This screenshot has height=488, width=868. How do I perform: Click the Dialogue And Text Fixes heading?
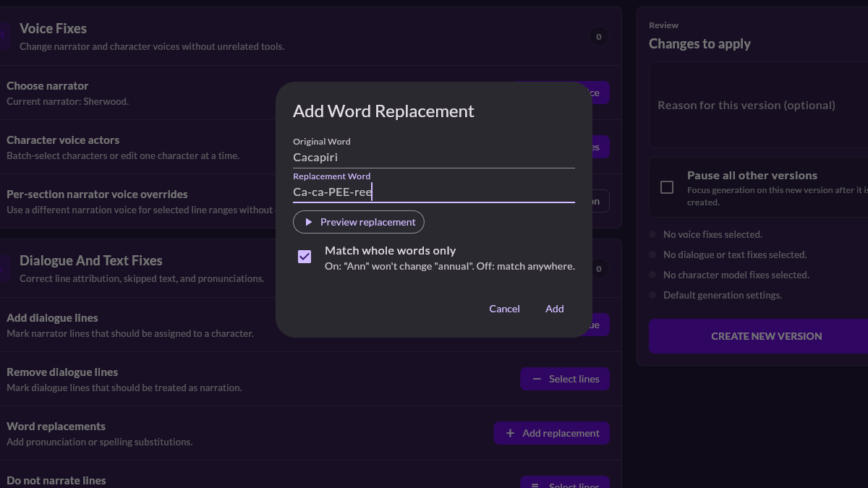pos(91,260)
